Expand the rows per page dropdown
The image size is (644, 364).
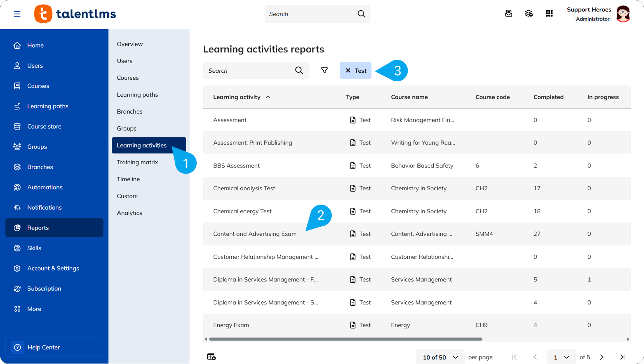[440, 357]
